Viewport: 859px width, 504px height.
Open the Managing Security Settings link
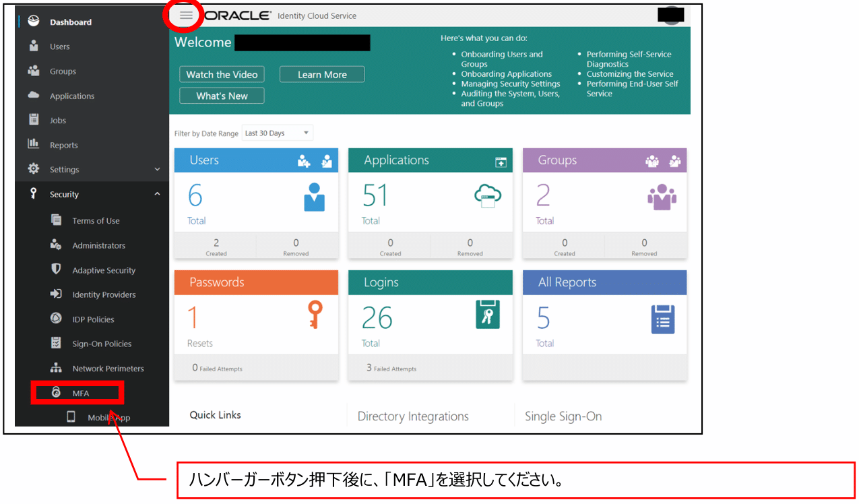[511, 84]
